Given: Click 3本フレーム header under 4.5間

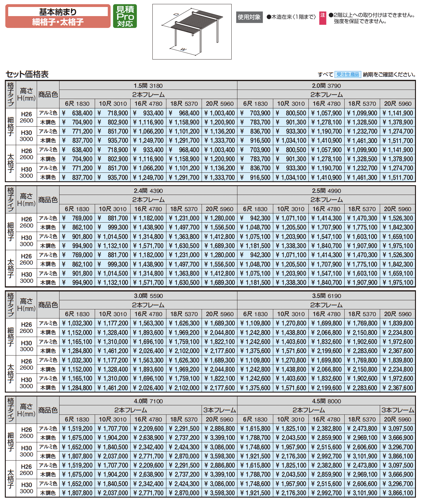Looking at the screenshot, I should (398, 410).
